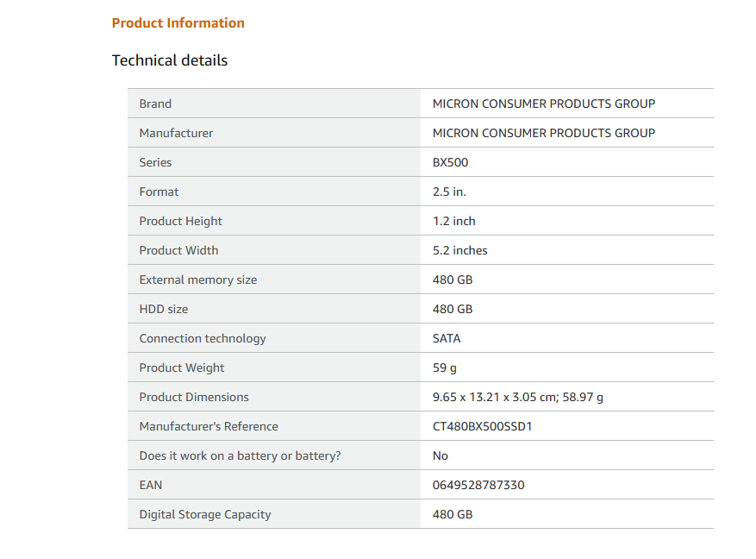
Task: Click the Series value BX500
Action: 450,162
